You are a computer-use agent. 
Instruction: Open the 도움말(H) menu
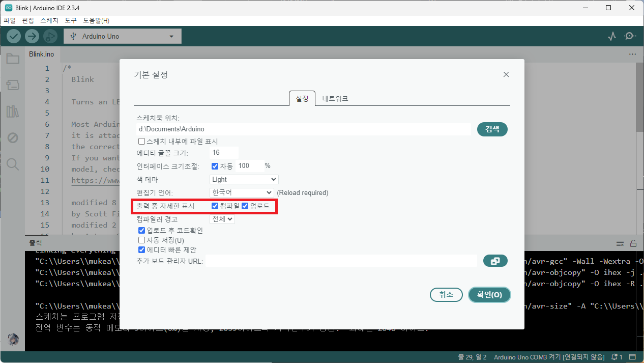point(96,21)
